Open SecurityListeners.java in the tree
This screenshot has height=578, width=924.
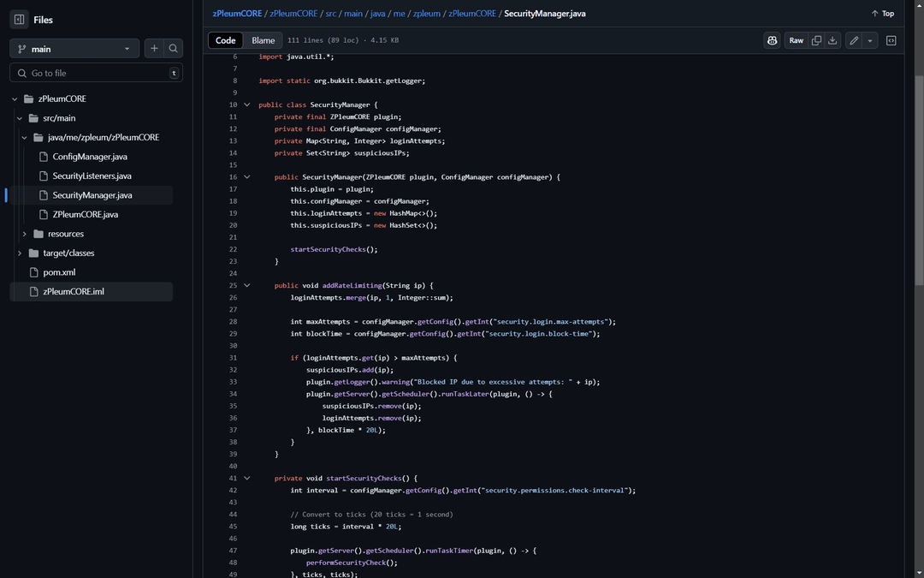pos(92,176)
